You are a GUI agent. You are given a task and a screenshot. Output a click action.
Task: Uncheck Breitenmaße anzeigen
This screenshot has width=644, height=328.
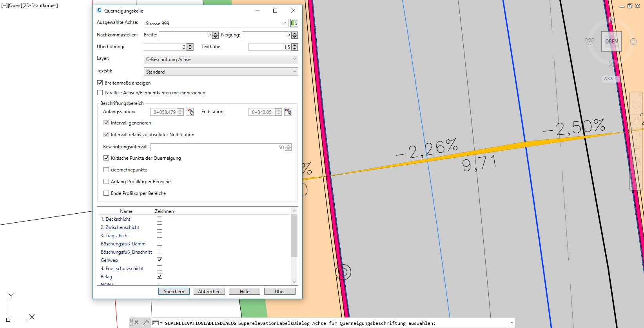point(100,83)
